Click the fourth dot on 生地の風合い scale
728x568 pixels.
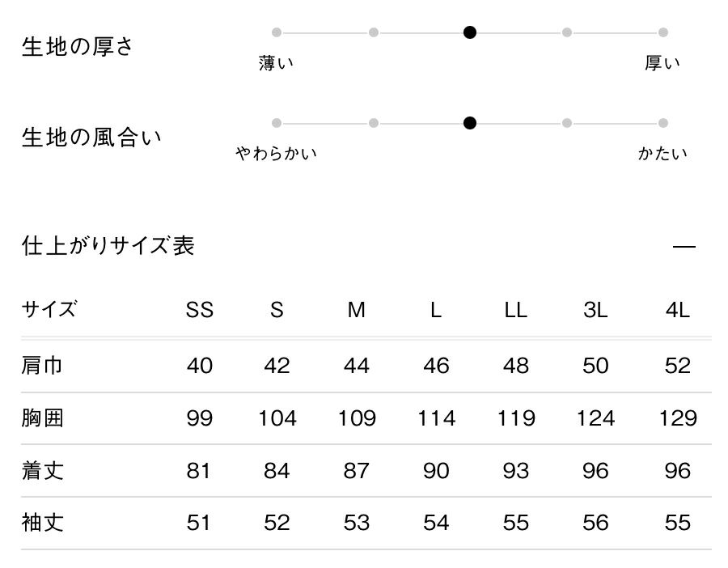567,123
